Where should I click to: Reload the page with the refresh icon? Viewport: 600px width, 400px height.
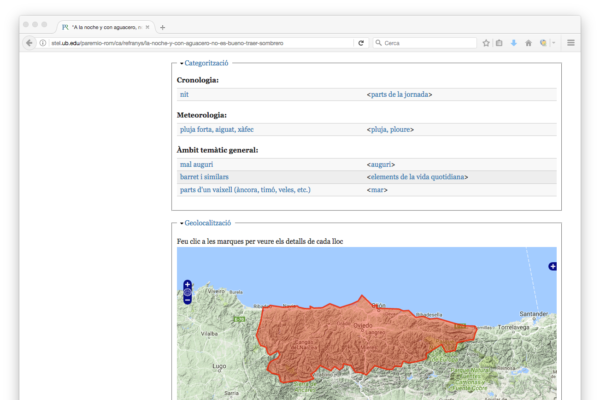[x=361, y=43]
